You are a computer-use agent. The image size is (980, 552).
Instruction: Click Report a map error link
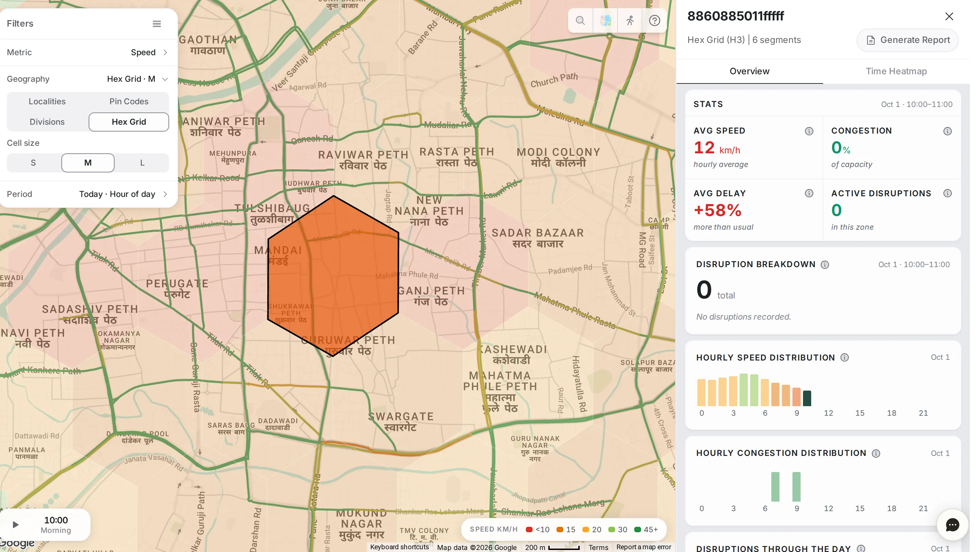[x=643, y=547]
